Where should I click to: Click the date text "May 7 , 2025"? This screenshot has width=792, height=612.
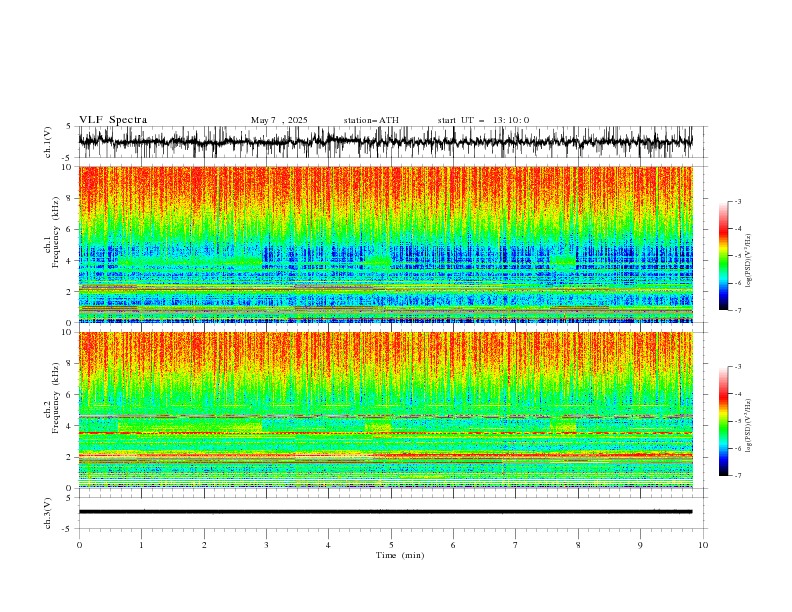(279, 120)
